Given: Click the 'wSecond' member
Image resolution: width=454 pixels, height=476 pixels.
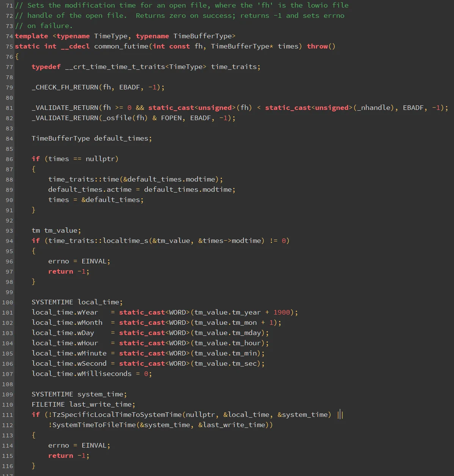Looking at the screenshot, I should [x=92, y=363].
